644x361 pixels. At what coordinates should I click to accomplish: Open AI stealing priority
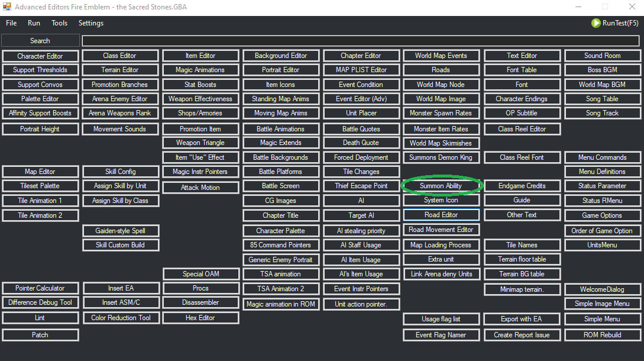coord(361,231)
